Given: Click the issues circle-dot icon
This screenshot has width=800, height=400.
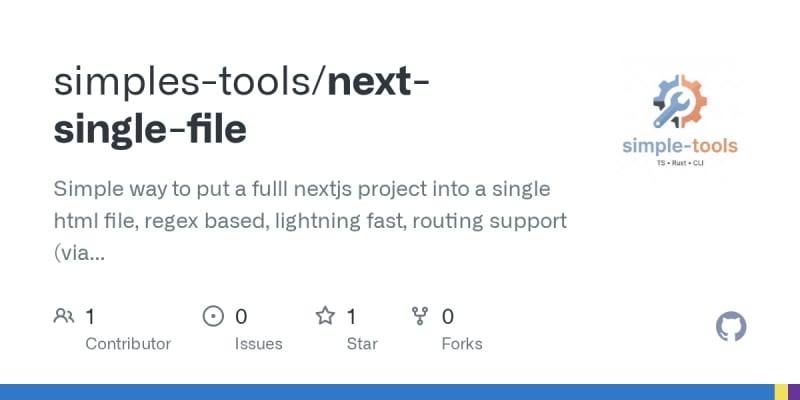Looking at the screenshot, I should [213, 317].
